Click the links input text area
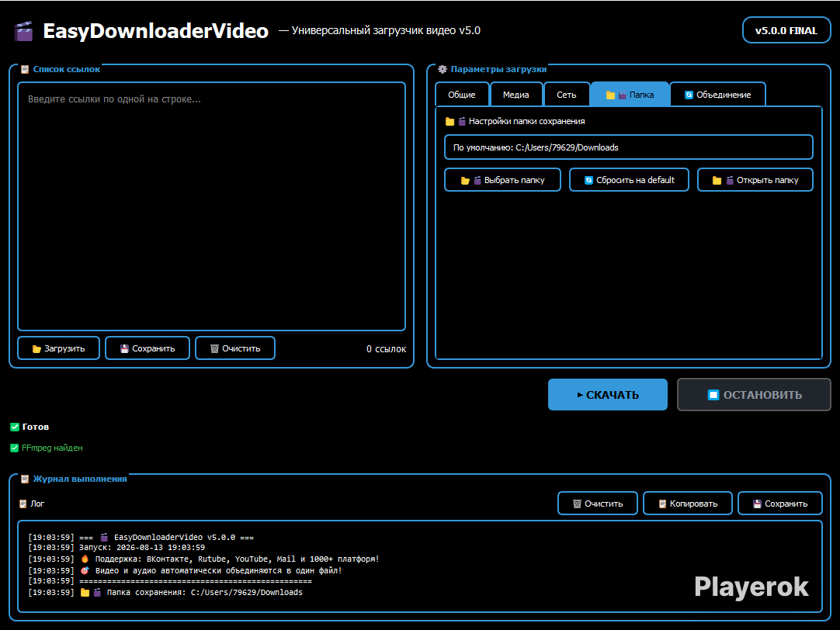Viewport: 840px width, 630px height. tap(212, 206)
